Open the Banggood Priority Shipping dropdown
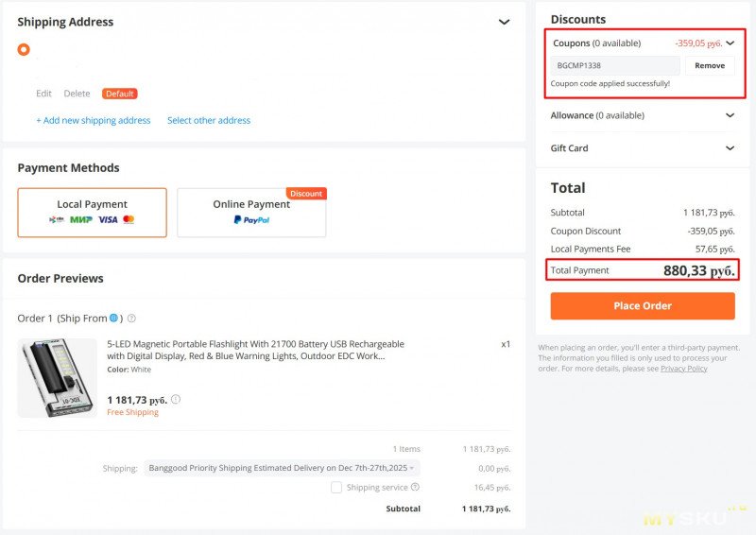 pyautogui.click(x=282, y=468)
